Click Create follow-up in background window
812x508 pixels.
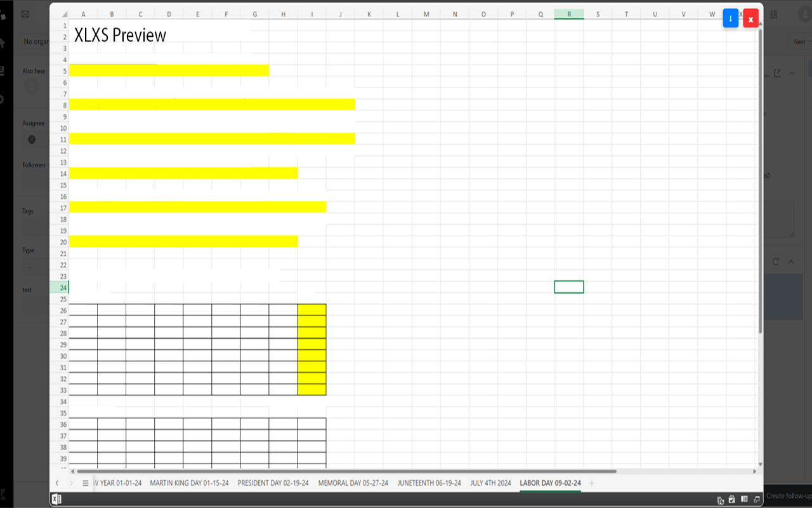[x=789, y=496]
